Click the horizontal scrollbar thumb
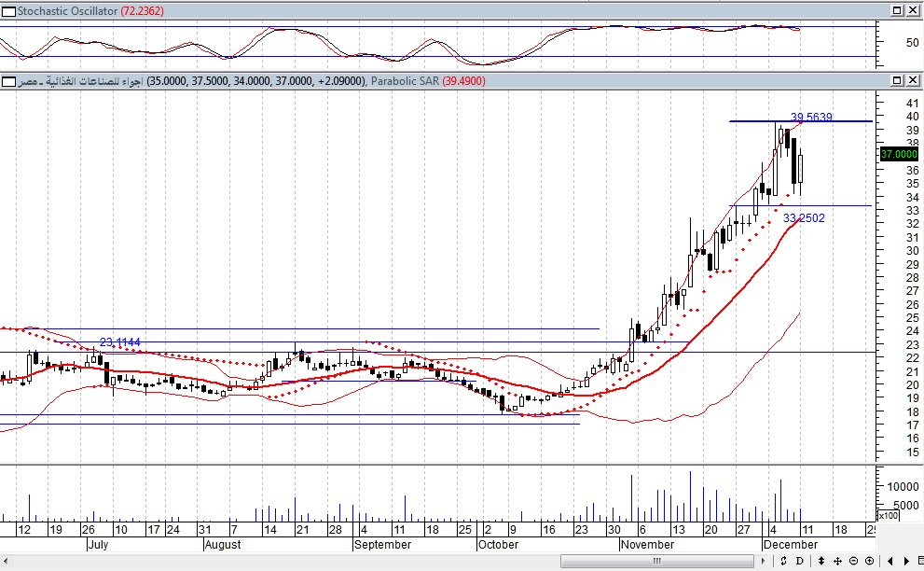This screenshot has height=571, width=924. tap(657, 561)
